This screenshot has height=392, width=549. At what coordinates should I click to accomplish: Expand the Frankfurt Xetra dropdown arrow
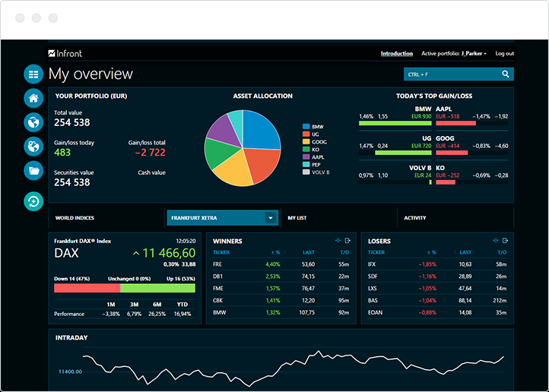[271, 218]
